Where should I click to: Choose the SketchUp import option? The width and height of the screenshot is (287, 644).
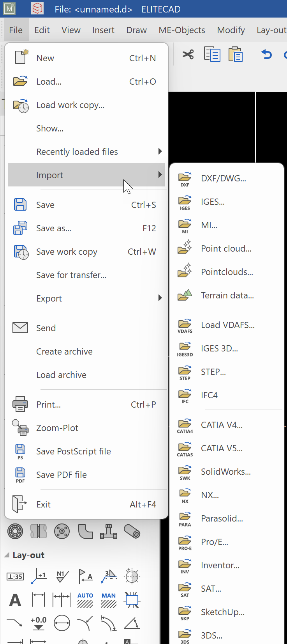(x=222, y=612)
